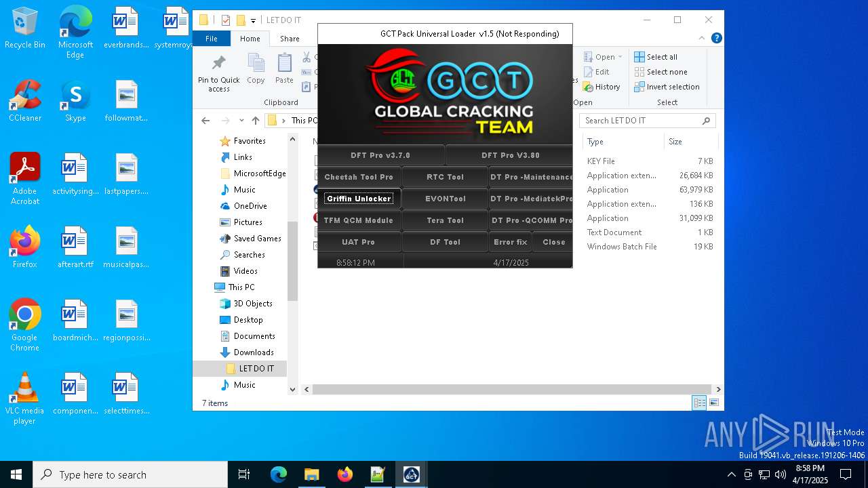Viewport: 868px width, 488px height.
Task: Select boardmich Word document on desktop
Action: 75,321
